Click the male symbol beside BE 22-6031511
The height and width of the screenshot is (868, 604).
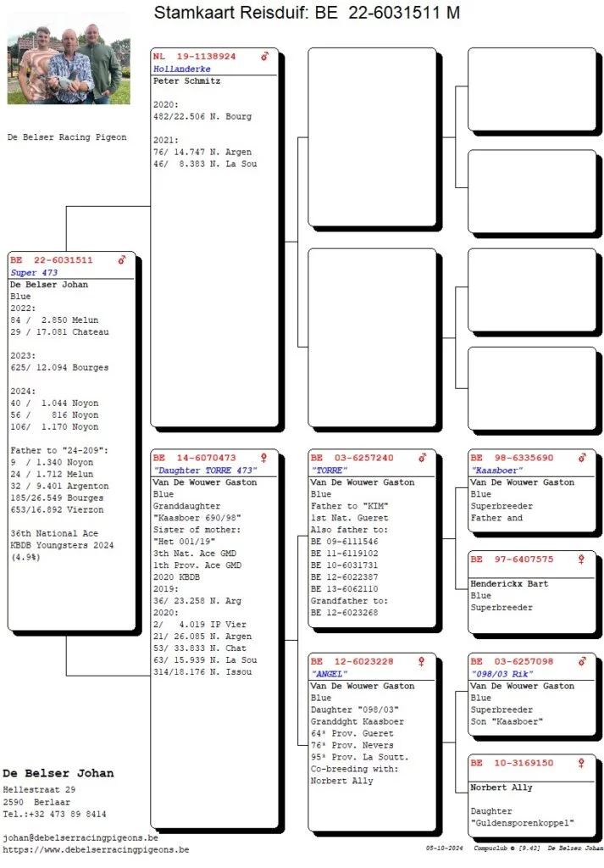pos(122,259)
